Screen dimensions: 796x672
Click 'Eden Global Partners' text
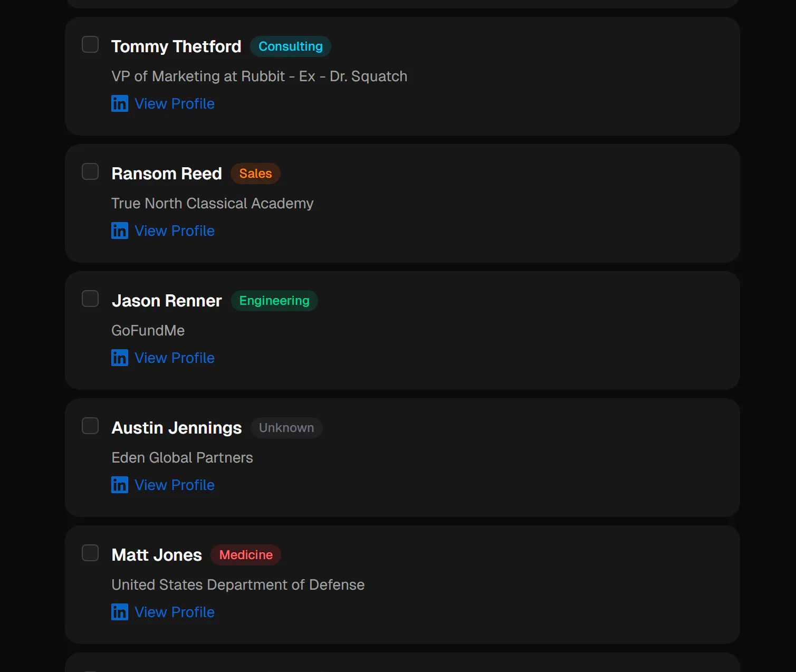point(183,458)
